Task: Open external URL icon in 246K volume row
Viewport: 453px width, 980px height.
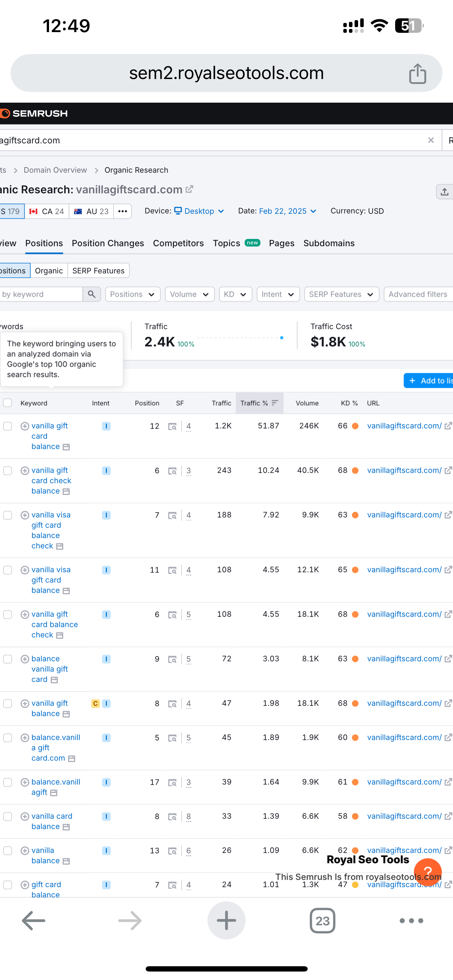Action: coord(448,426)
